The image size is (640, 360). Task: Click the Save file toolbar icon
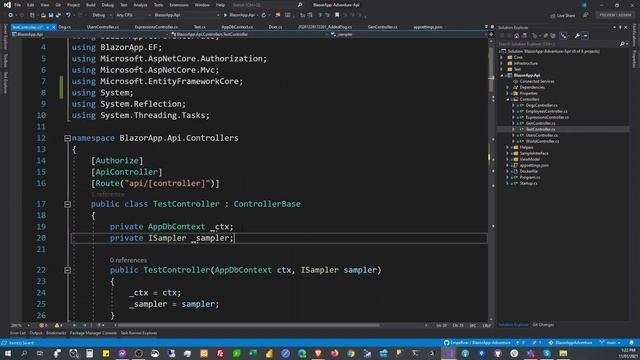click(51, 15)
